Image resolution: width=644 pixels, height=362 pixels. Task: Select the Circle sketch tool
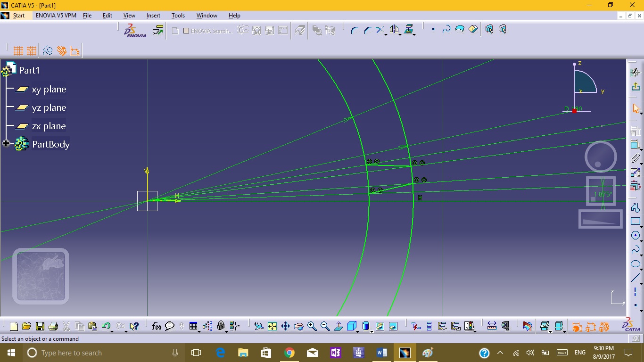(x=636, y=236)
